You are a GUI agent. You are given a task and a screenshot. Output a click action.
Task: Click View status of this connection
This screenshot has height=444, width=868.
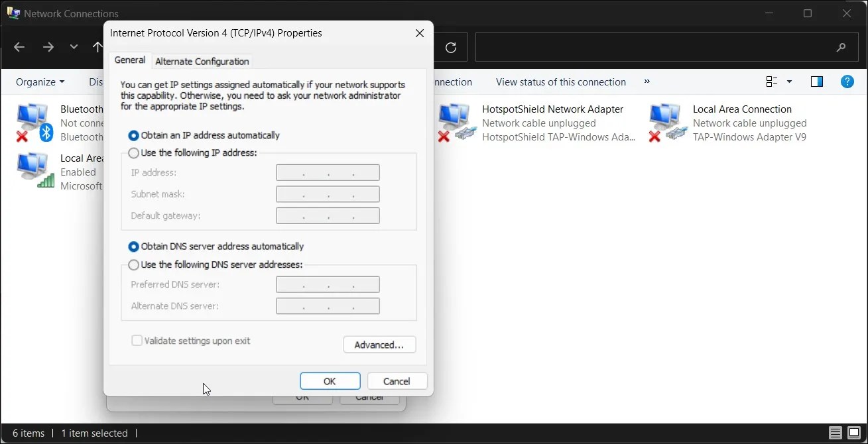click(560, 82)
